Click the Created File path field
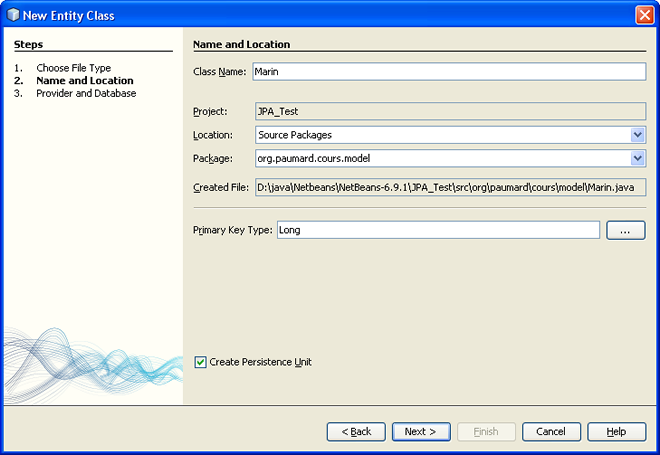Viewport: 660px width, 455px height. 450,187
